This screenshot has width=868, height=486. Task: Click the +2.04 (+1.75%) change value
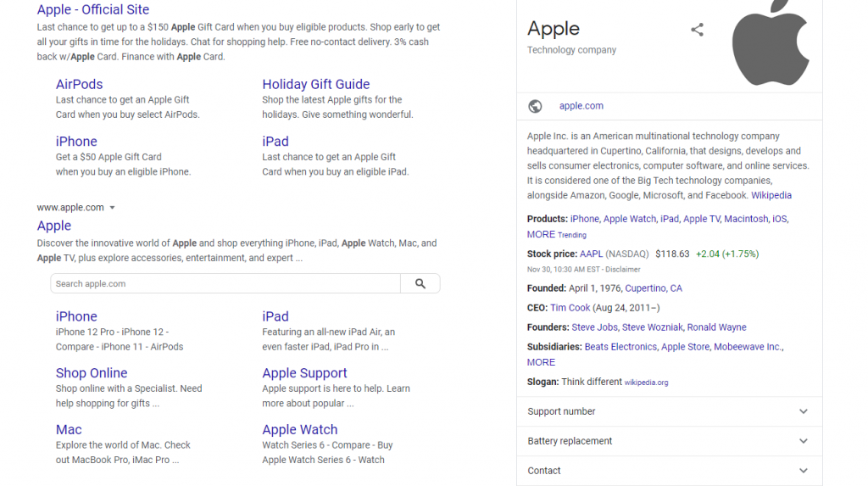727,254
